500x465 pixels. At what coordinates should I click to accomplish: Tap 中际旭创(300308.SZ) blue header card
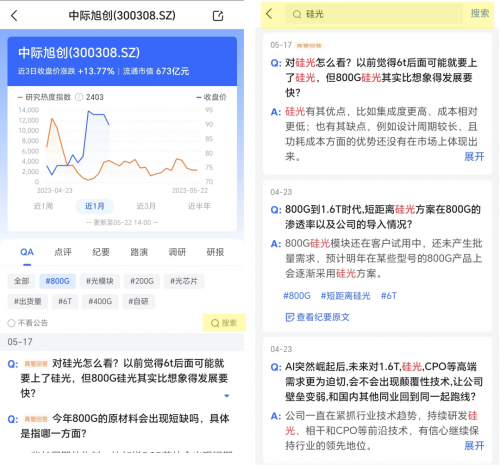(x=122, y=61)
